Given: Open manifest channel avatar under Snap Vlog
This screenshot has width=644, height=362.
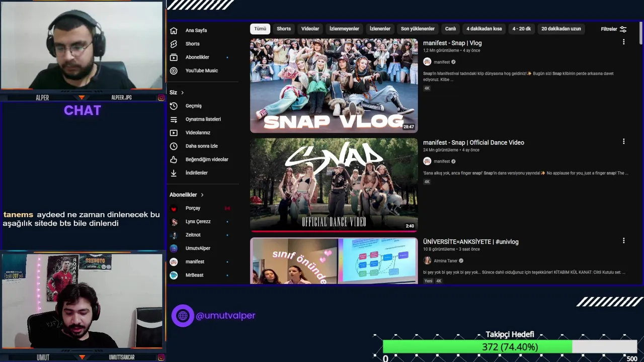Looking at the screenshot, I should 427,62.
